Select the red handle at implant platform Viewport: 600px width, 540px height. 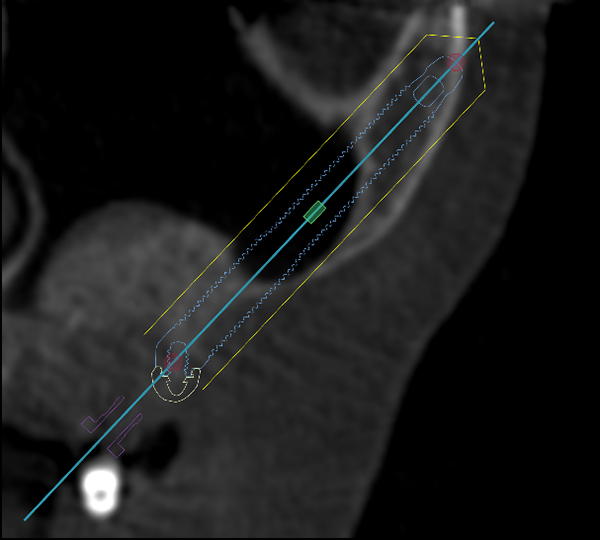(x=174, y=361)
